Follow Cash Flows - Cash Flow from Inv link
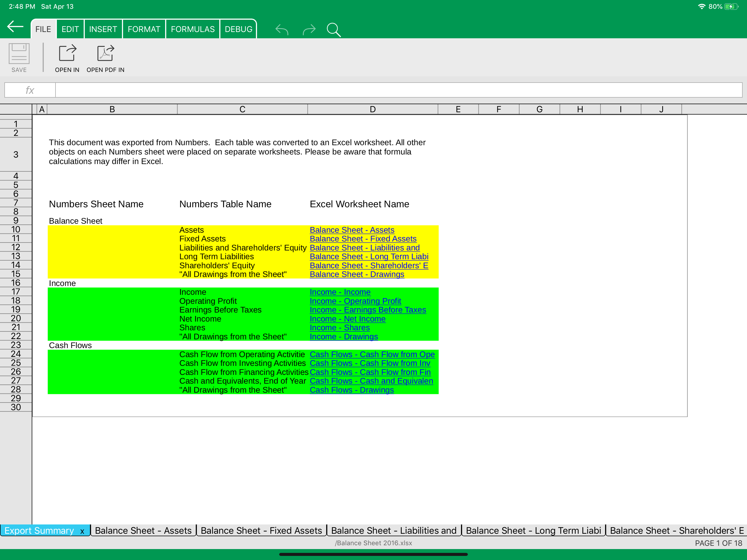 [x=370, y=363]
